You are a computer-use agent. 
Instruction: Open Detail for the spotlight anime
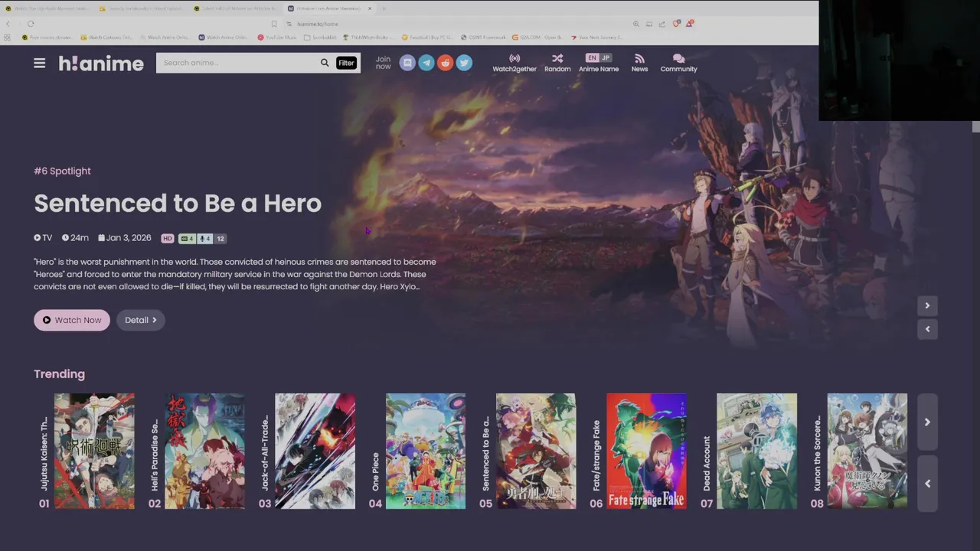141,320
